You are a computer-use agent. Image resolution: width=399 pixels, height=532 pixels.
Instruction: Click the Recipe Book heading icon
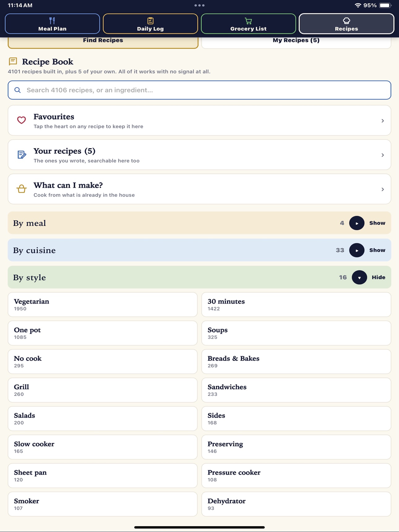point(13,61)
